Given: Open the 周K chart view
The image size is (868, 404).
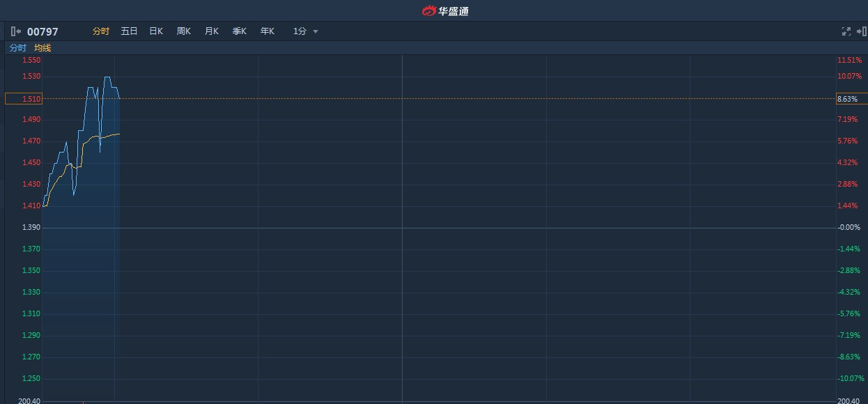Looking at the screenshot, I should click(184, 31).
